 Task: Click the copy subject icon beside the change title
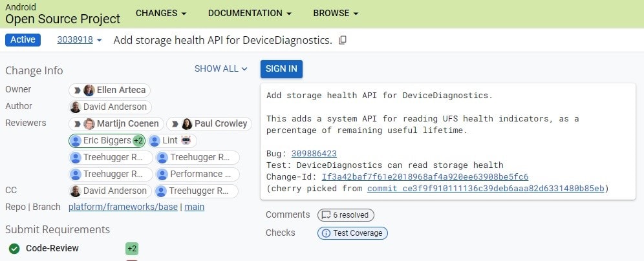pos(343,40)
